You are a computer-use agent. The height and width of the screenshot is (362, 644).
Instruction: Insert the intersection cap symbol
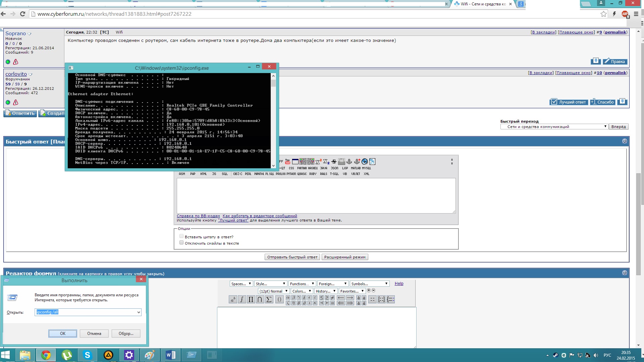pyautogui.click(x=260, y=299)
